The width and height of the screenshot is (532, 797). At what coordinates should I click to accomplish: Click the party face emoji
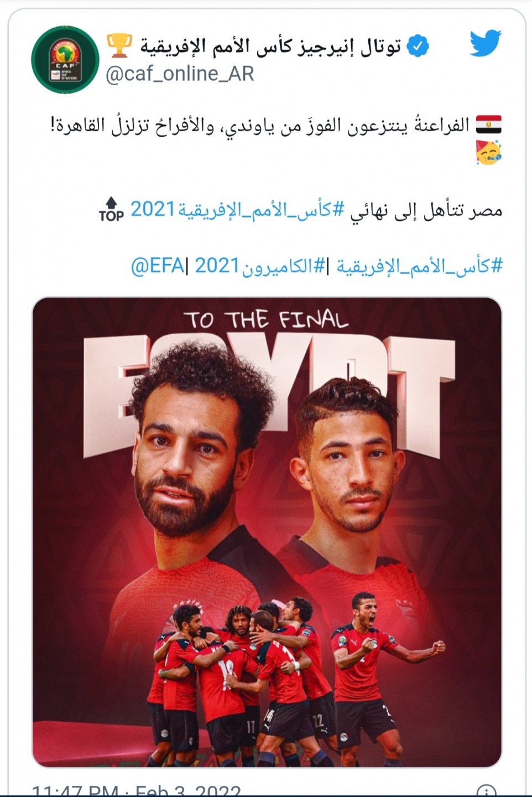(x=488, y=153)
